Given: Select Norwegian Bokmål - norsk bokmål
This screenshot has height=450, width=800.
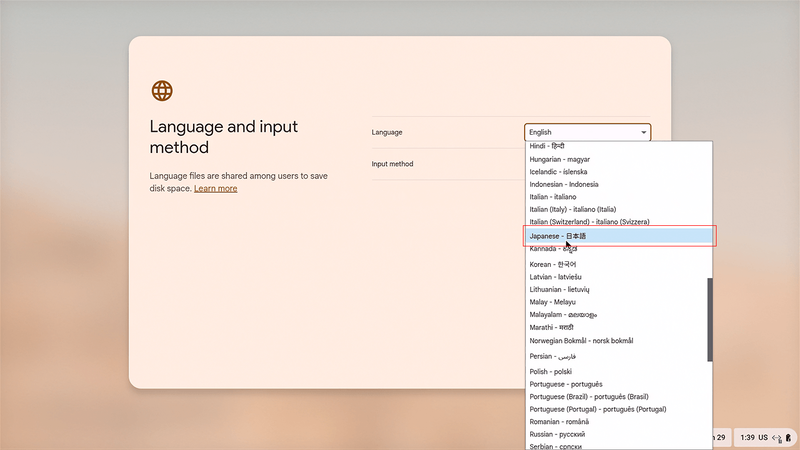Looking at the screenshot, I should pyautogui.click(x=618, y=341).
